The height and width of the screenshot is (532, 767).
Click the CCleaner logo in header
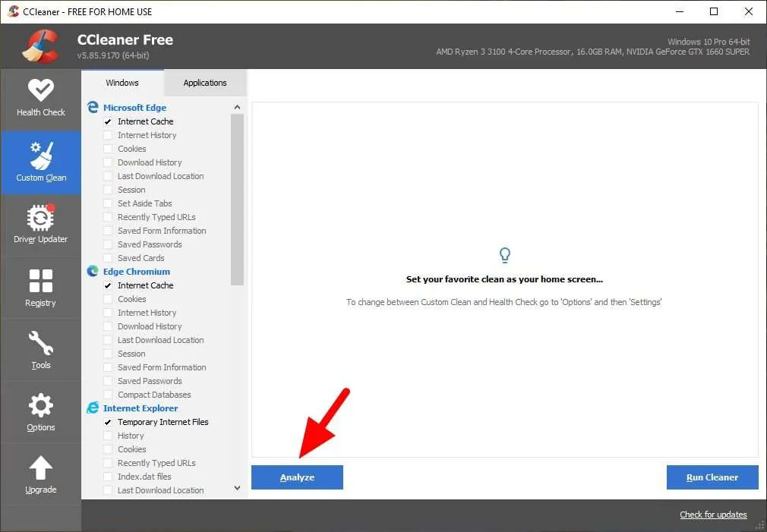(x=40, y=46)
